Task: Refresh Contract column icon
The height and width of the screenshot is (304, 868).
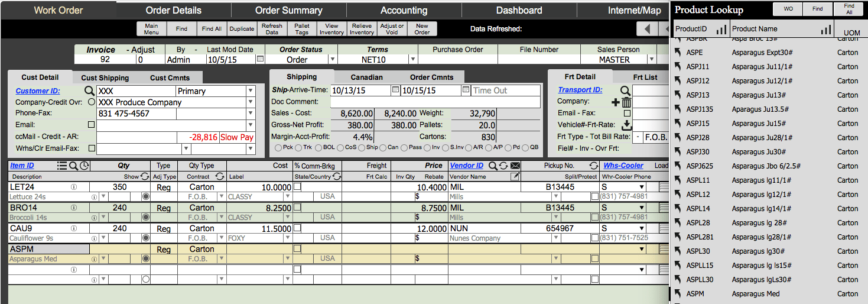Action: pyautogui.click(x=219, y=176)
